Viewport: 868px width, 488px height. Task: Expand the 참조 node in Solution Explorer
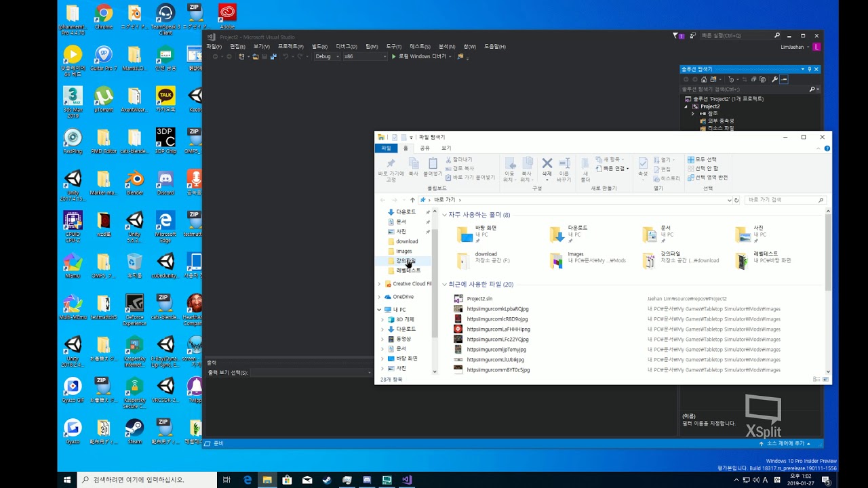point(693,114)
